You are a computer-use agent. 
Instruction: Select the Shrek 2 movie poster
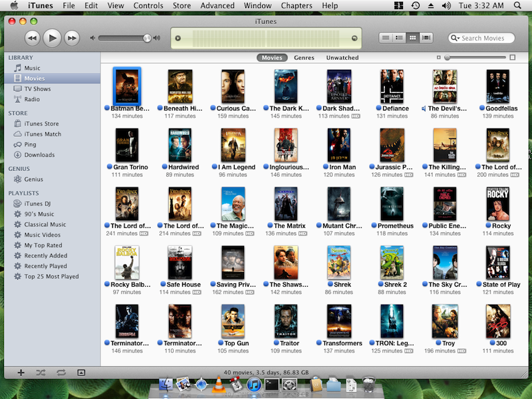392,262
